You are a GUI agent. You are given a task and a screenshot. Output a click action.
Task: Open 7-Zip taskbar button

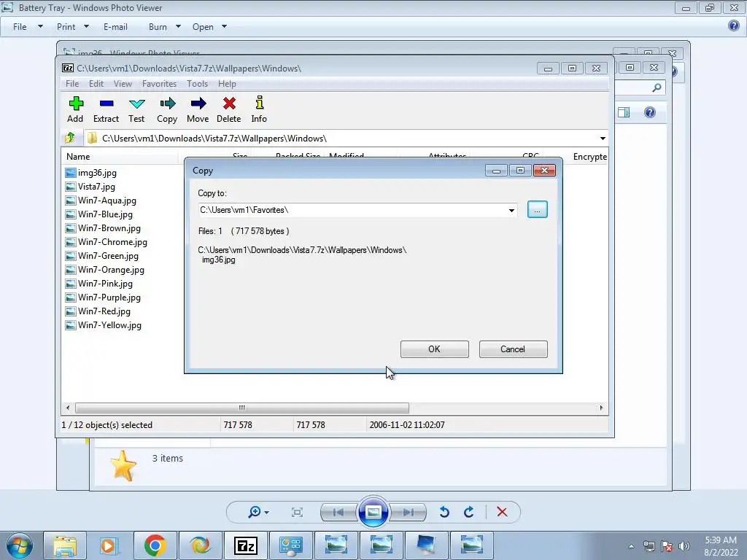pos(246,545)
